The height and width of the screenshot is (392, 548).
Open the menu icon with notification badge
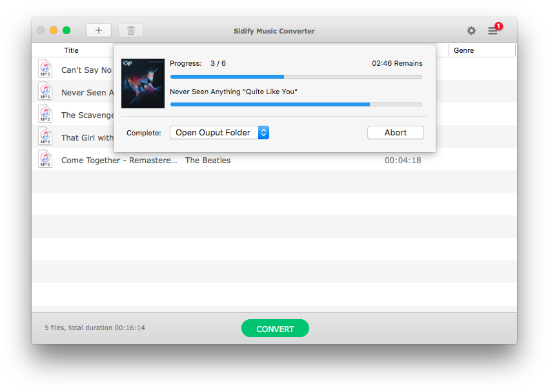coord(494,30)
